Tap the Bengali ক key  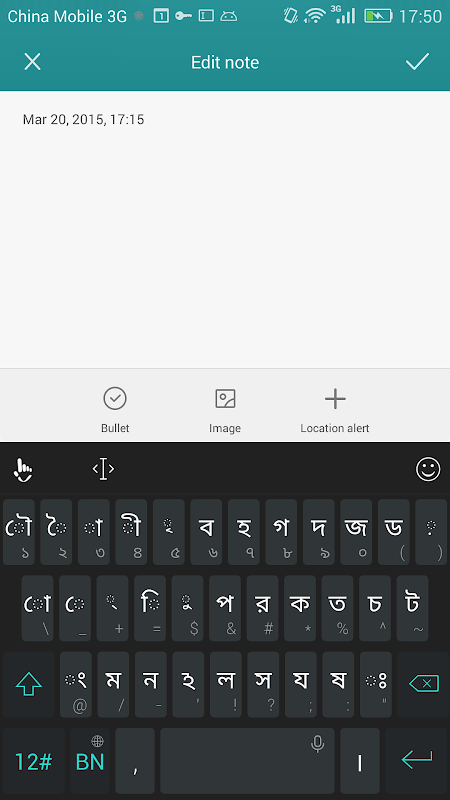[x=300, y=608]
